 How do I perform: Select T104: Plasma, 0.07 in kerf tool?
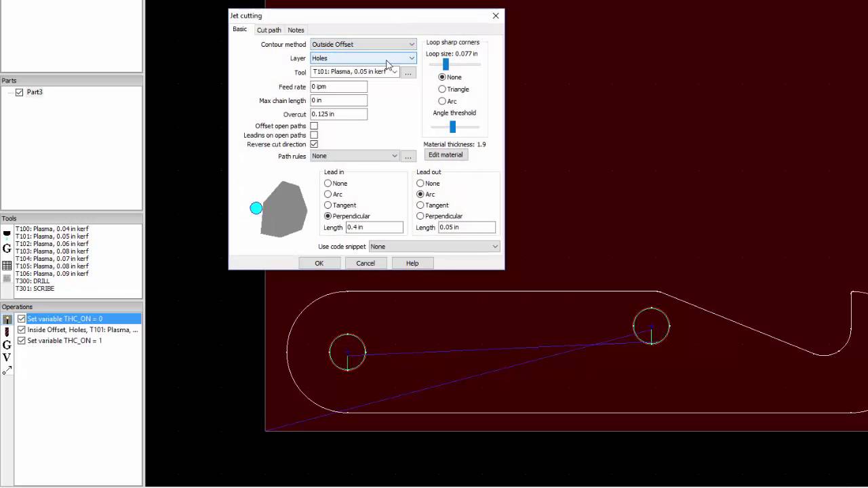coord(52,259)
